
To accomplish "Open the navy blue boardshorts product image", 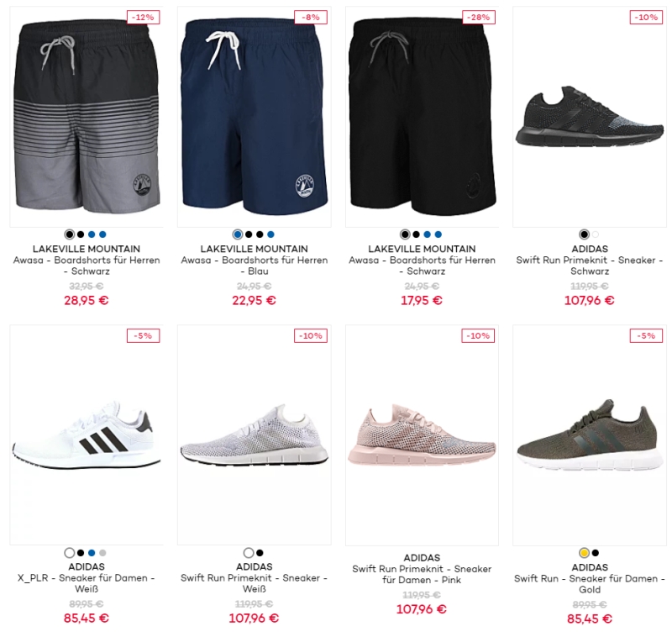I will point(255,117).
